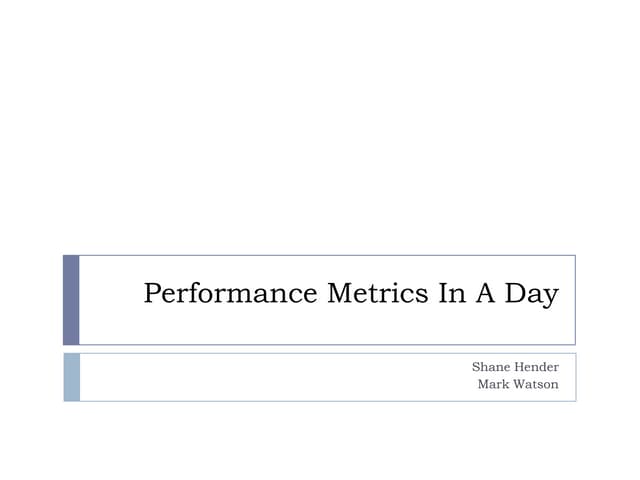Image resolution: width=640 pixels, height=480 pixels.
Task: Click the capital "P" starting the title
Action: [153, 295]
